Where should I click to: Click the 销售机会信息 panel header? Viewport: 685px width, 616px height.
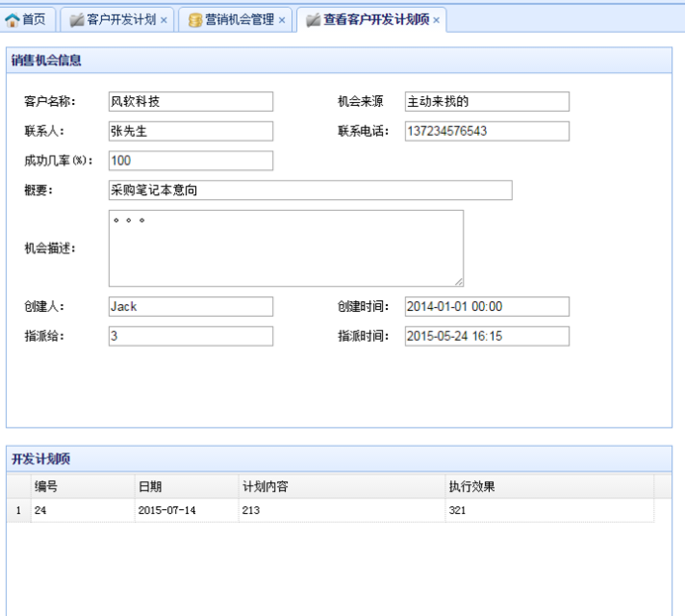(x=339, y=60)
